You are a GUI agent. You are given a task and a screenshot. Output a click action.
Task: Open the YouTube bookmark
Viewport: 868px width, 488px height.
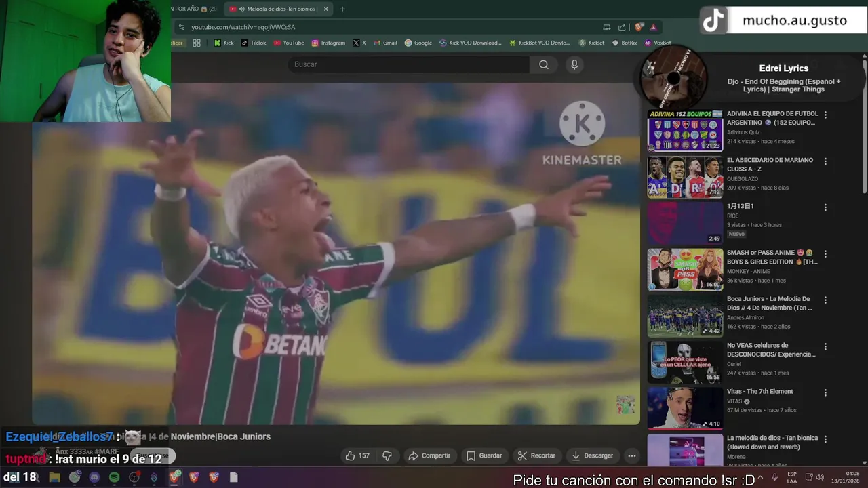(289, 43)
